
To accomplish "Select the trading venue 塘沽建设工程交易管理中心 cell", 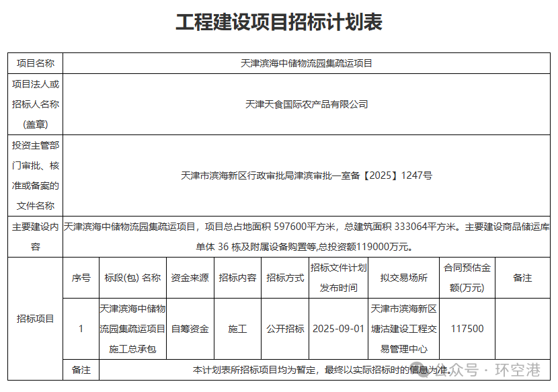I will point(404,329).
